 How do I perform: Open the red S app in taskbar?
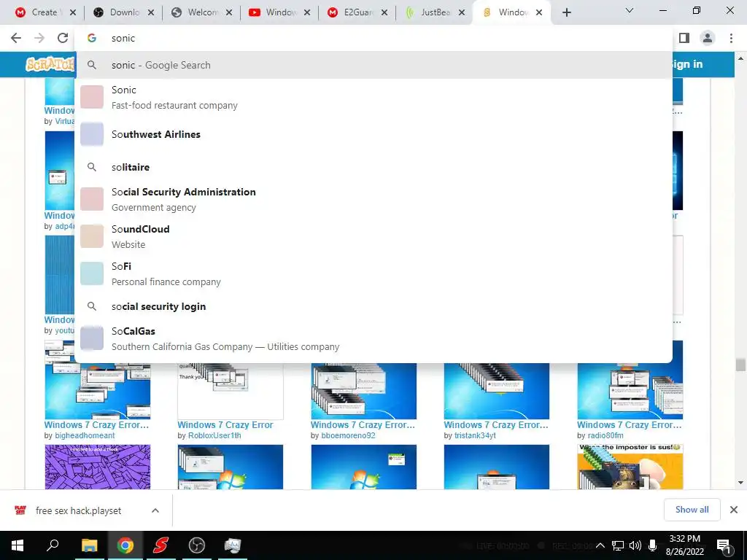pyautogui.click(x=160, y=545)
